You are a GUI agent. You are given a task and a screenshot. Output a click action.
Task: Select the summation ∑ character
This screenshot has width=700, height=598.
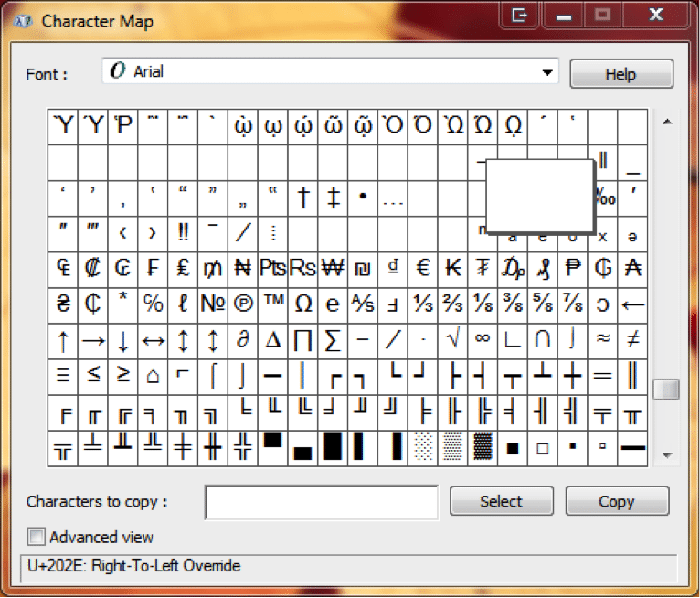click(x=333, y=339)
